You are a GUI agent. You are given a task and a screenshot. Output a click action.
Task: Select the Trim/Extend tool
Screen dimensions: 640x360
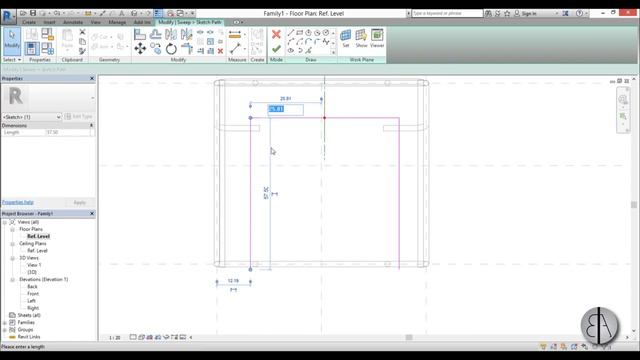(187, 49)
